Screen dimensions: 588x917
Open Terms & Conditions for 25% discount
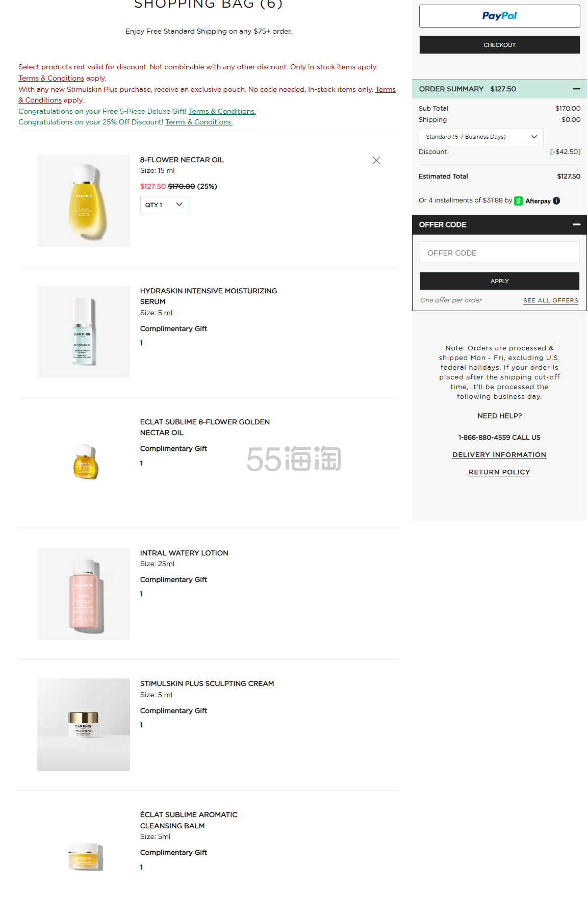[x=198, y=122]
